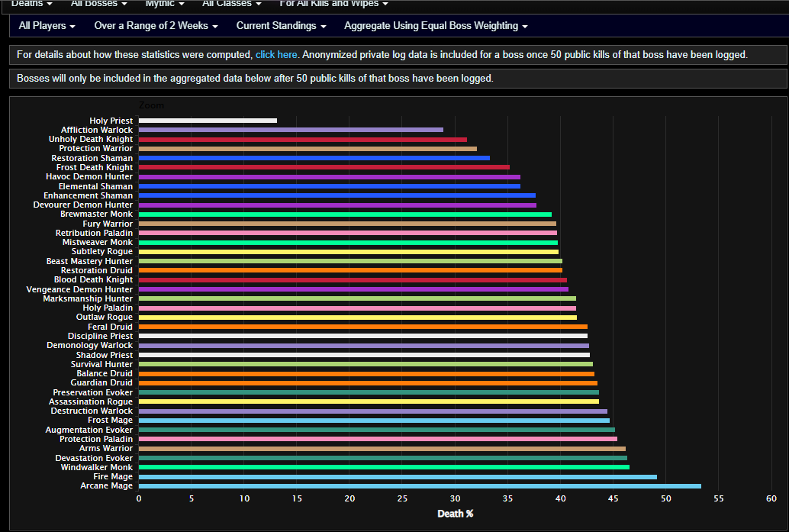789x532 pixels.
Task: Click the Fury Warrior label
Action: tap(108, 224)
